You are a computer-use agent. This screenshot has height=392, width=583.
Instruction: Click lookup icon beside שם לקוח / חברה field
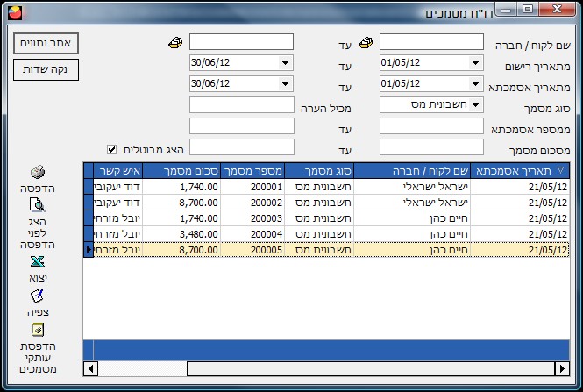tap(366, 42)
